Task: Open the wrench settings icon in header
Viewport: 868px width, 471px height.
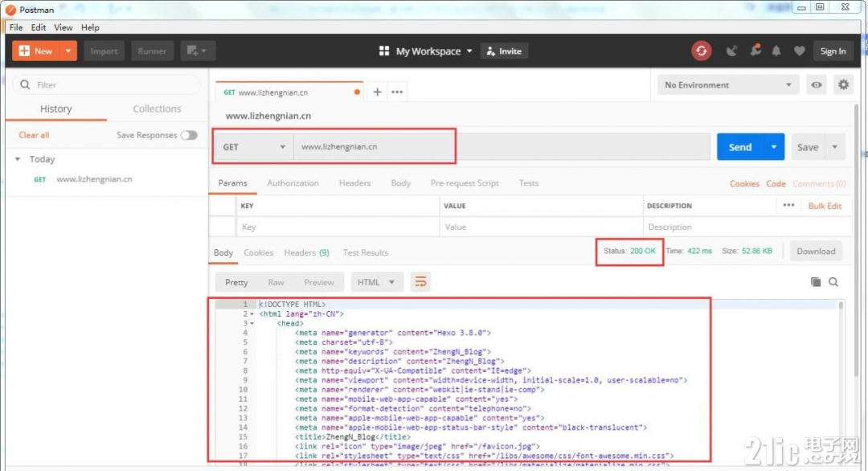Action: point(755,51)
